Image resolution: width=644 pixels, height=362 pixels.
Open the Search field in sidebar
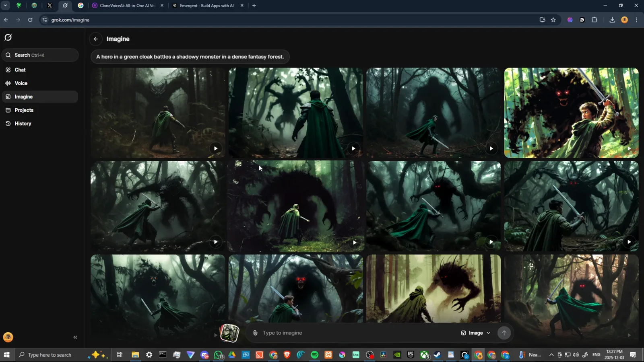coord(40,55)
